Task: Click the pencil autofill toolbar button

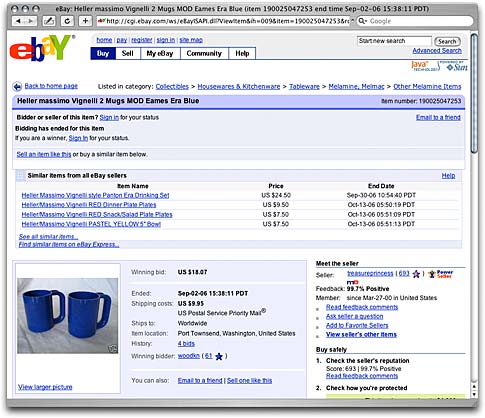Action: pos(49,21)
